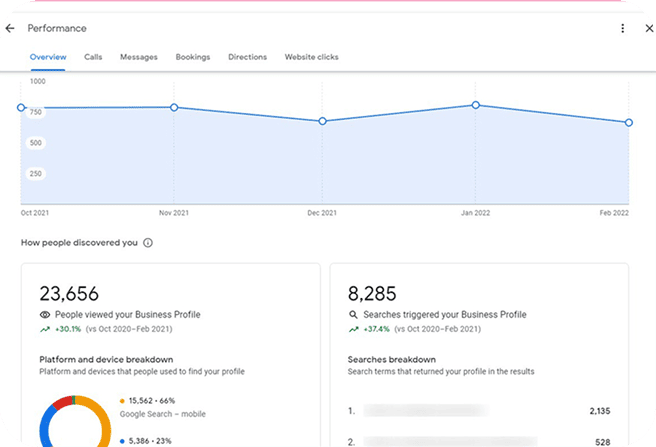Click the green trend arrow beside +30.1%
The height and width of the screenshot is (447, 656).
tap(45, 329)
